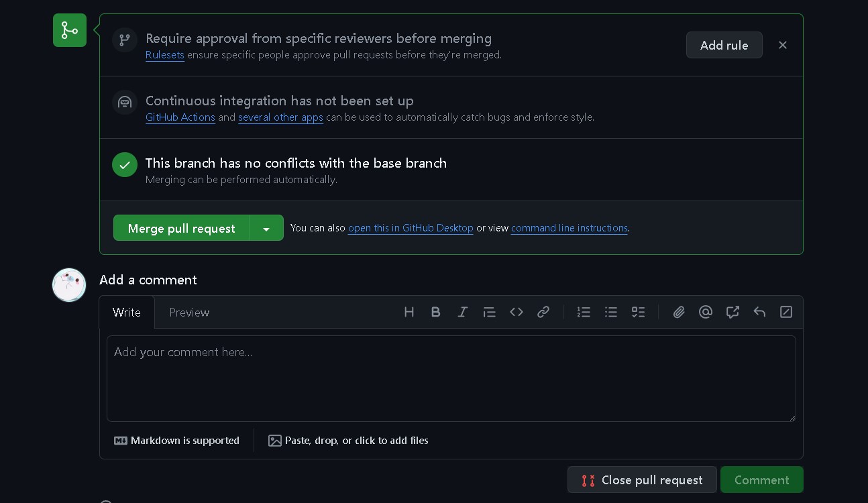
Task: Dismiss the reviewer approval rule suggestion
Action: 783,45
